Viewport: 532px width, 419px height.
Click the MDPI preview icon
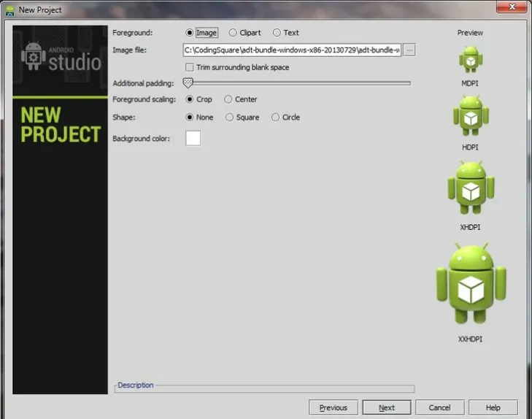471,60
